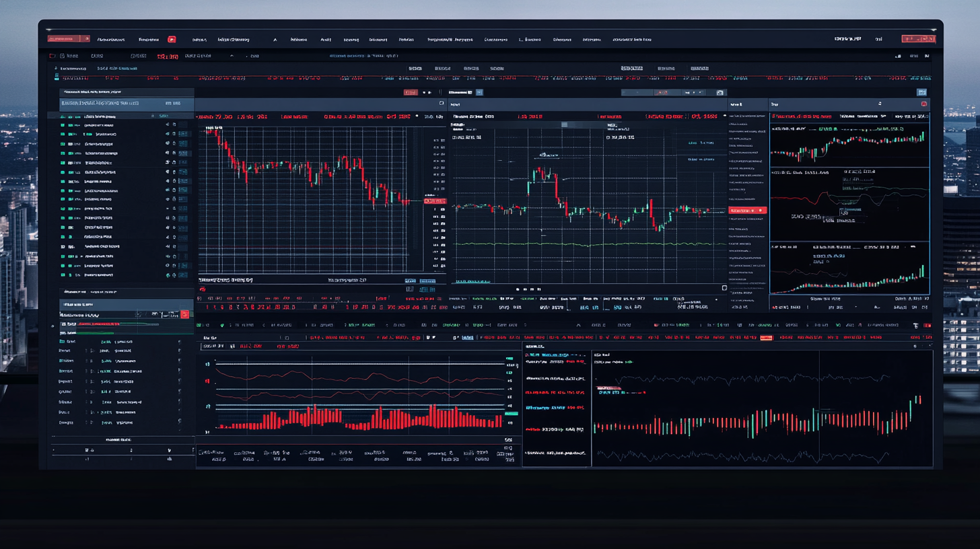Enable the checkbox at the far left of the toolbar row
The height and width of the screenshot is (549, 980).
pyautogui.click(x=199, y=324)
